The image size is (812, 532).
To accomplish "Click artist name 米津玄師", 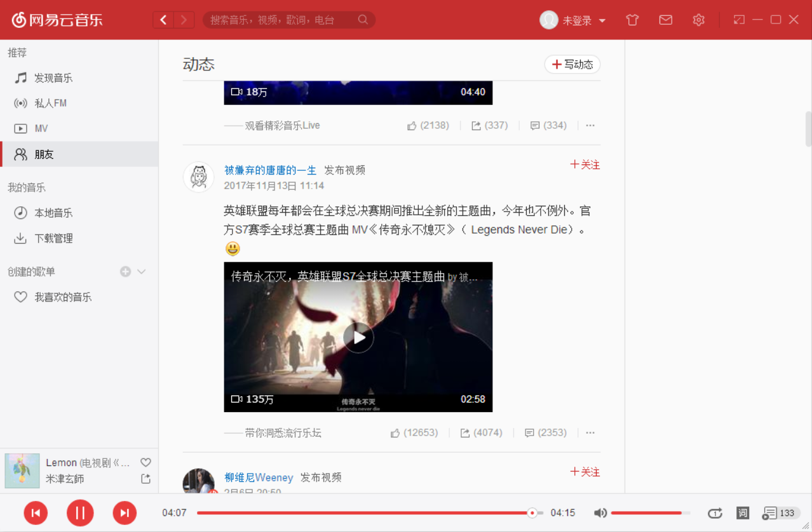I will (65, 479).
